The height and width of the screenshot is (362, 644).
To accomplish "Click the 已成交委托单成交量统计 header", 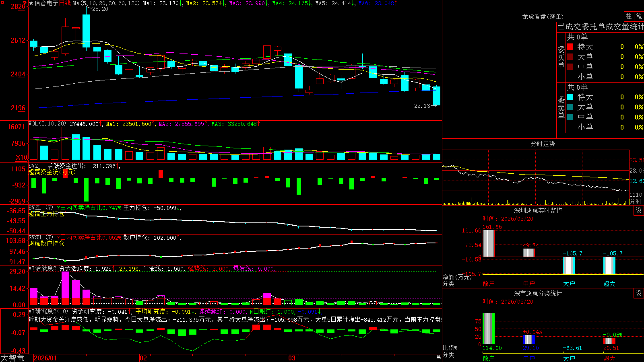I will point(601,27).
